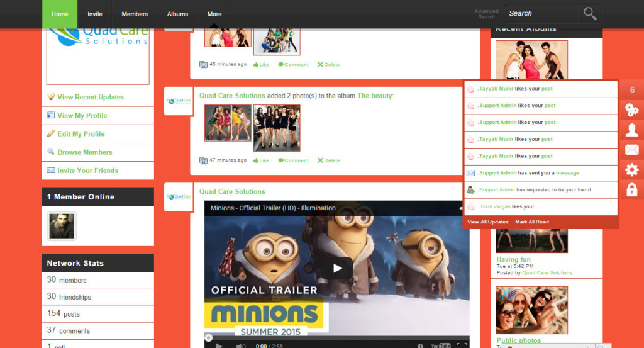Open Support Admin friend request notification
Image resolution: width=644 pixels, height=348 pixels.
coord(541,190)
